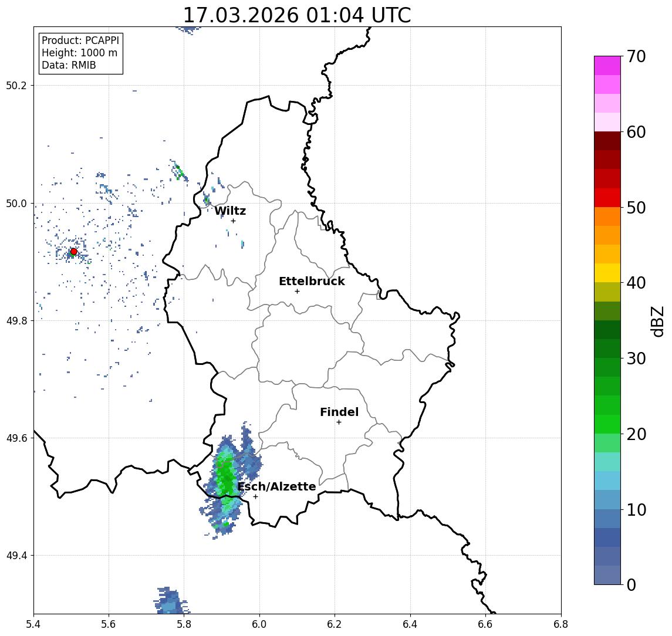Click the 5.8 longitude axis label
Viewport: 672px width, 636px height.
pyautogui.click(x=184, y=624)
